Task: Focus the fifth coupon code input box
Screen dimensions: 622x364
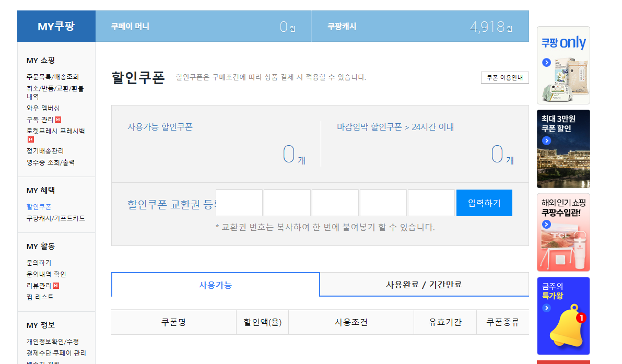Action: pyautogui.click(x=431, y=203)
